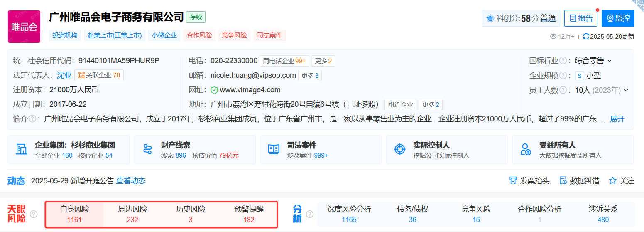This screenshot has height=232, width=644.
Task: Click the 关注 star icon
Action: tap(612, 180)
